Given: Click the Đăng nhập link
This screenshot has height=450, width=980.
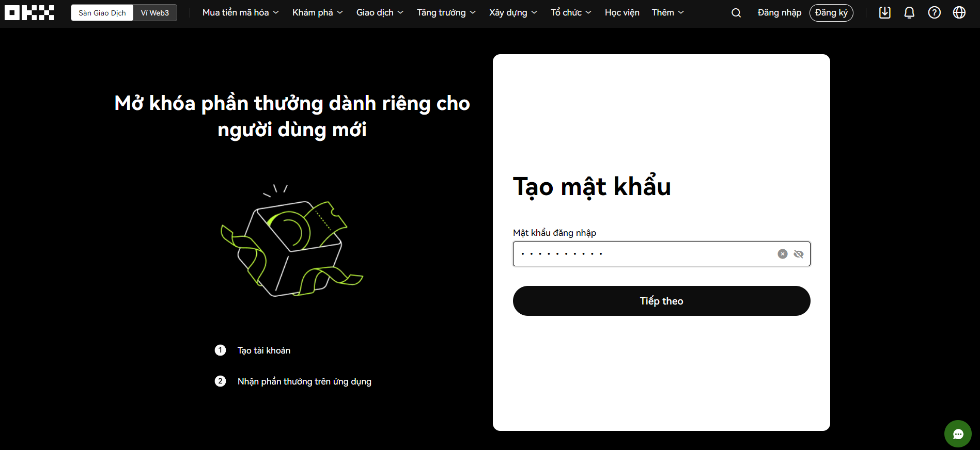Looking at the screenshot, I should 779,13.
